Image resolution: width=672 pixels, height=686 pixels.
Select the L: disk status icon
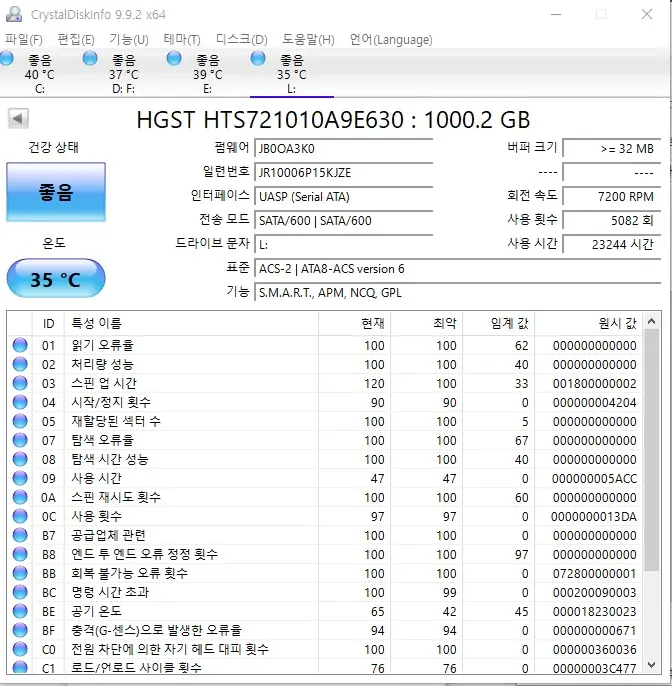pos(258,58)
